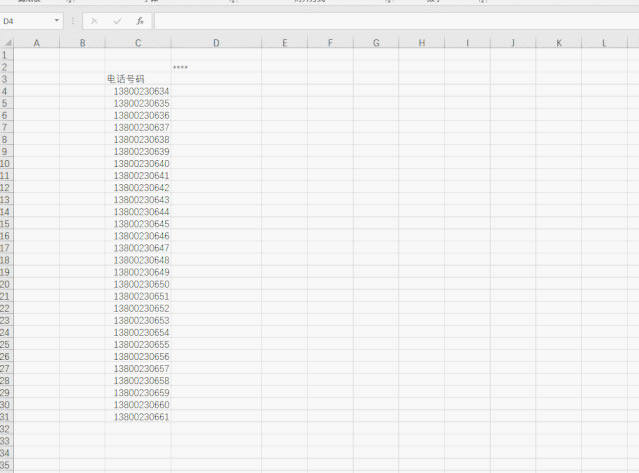Image resolution: width=639 pixels, height=473 pixels.
Task: Click cell containing 13800230661
Action: (x=141, y=417)
